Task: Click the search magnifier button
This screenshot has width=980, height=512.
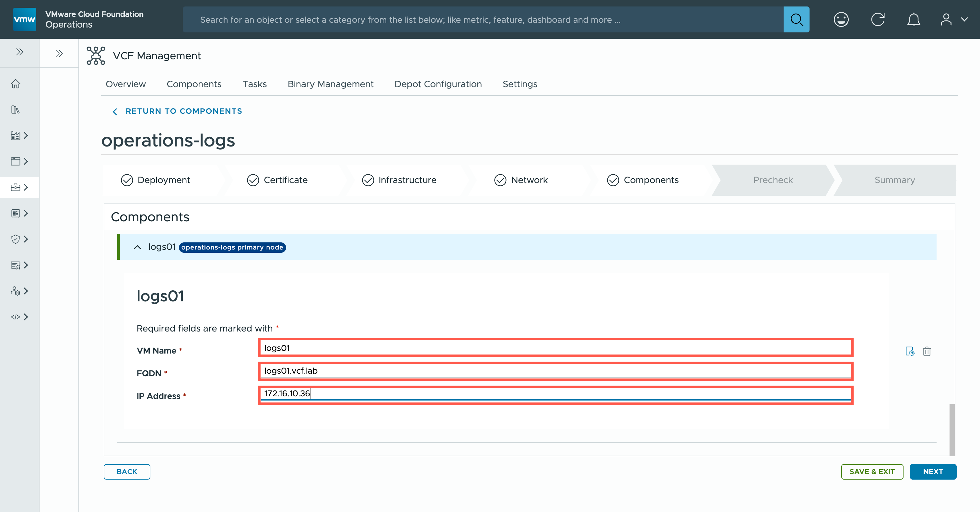Action: point(796,19)
